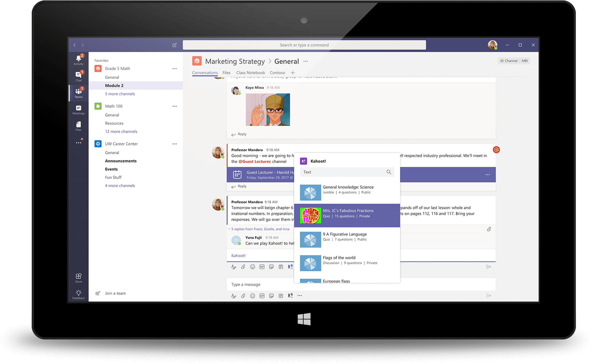The height and width of the screenshot is (364, 590).
Task: Toggle the Channel visibility eye button
Action: coord(508,61)
